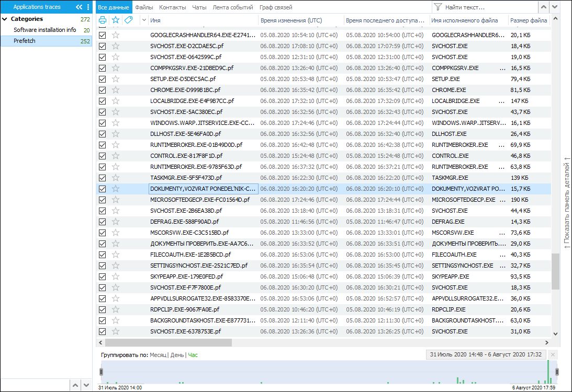Collapse the Categories tree node
This screenshot has height=392, width=572.
5,19
